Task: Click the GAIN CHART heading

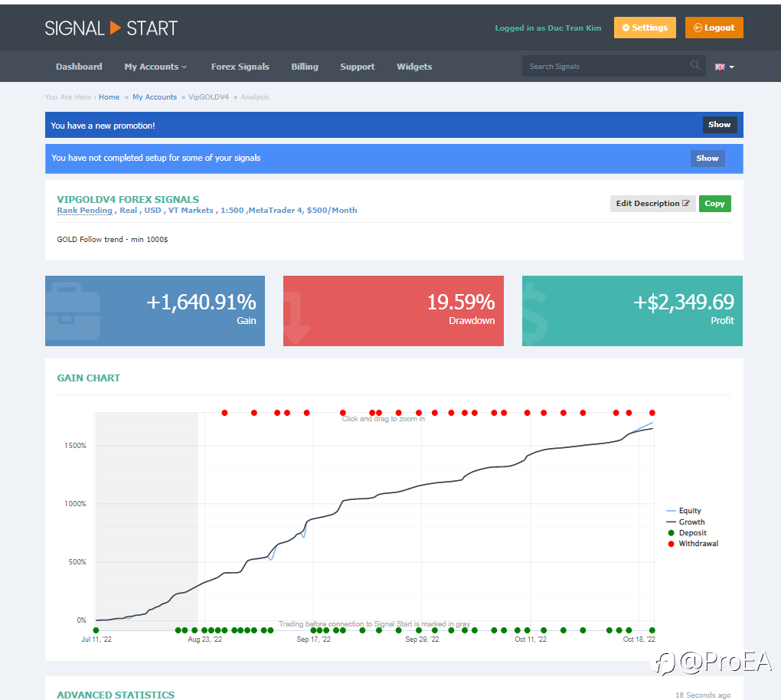Action: pyautogui.click(x=89, y=378)
